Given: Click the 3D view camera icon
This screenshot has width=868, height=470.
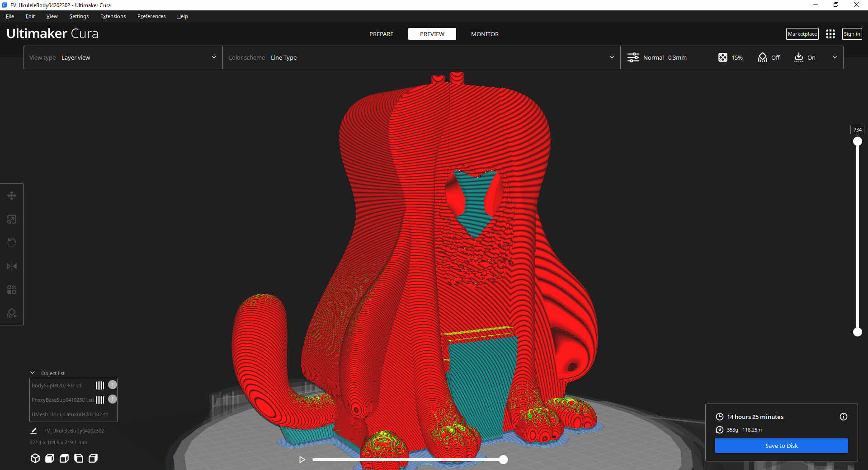Looking at the screenshot, I should click(x=35, y=458).
